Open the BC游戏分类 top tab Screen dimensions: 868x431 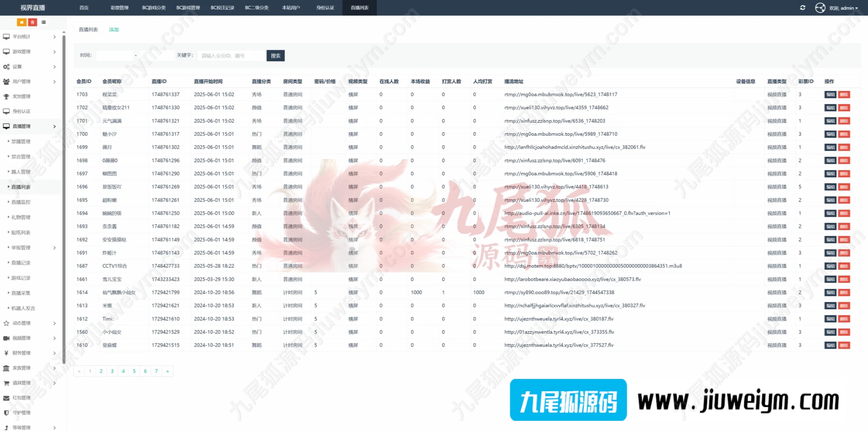[154, 8]
